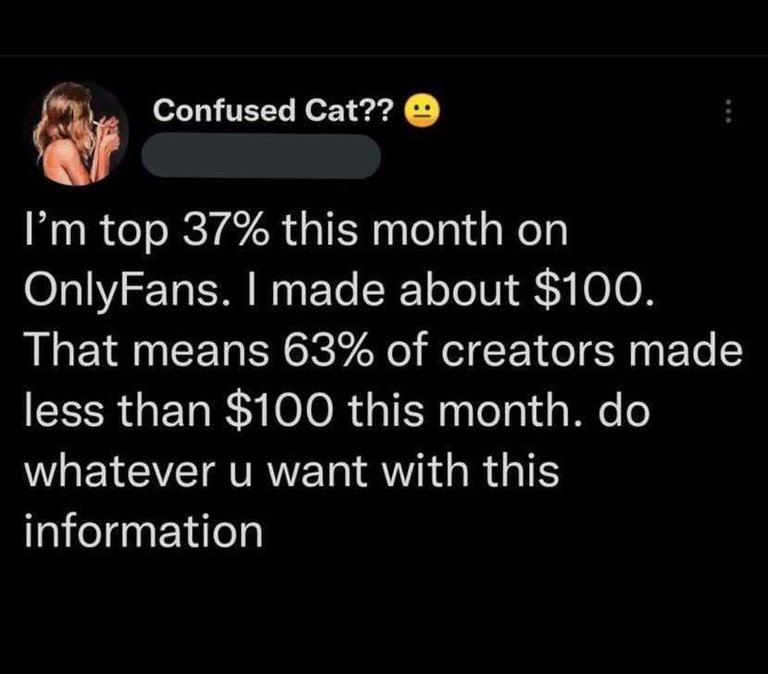The width and height of the screenshot is (768, 674).
Task: Click 'I'm' at the start of the post
Action: (x=56, y=230)
